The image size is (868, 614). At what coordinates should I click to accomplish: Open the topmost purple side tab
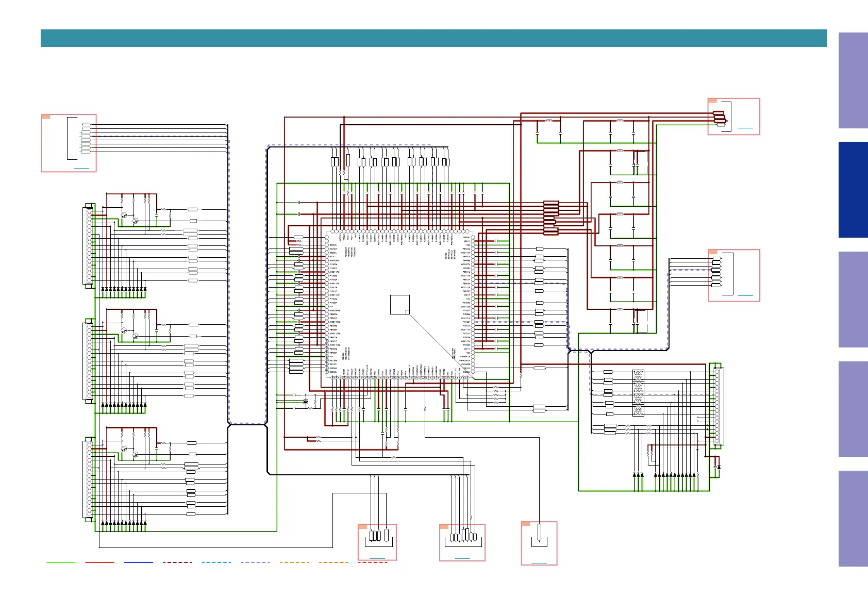coord(853,80)
